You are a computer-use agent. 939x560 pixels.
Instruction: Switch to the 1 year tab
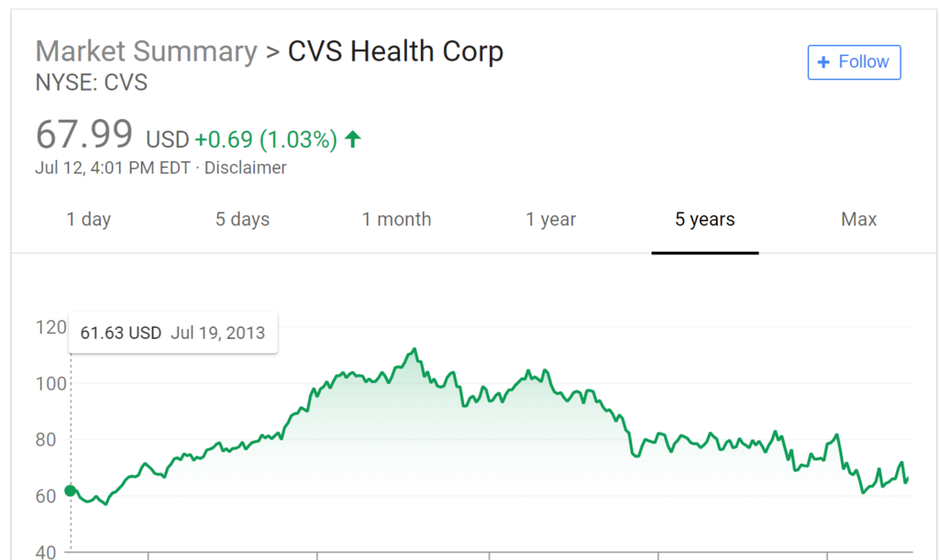click(x=551, y=220)
